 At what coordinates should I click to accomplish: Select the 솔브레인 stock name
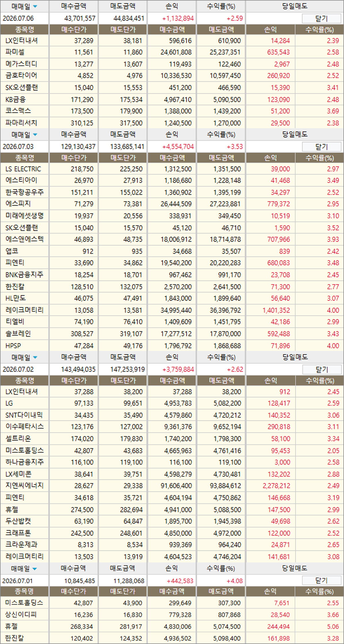pos(18,334)
